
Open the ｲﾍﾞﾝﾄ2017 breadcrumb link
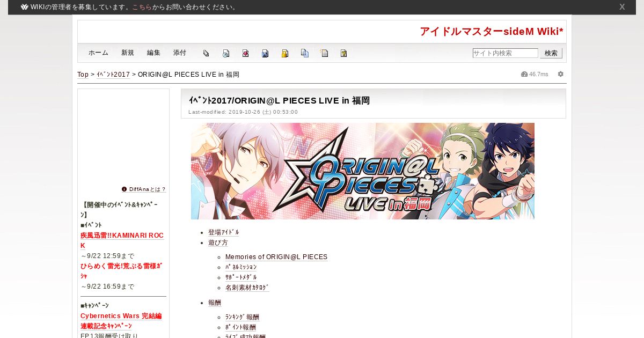(x=113, y=75)
